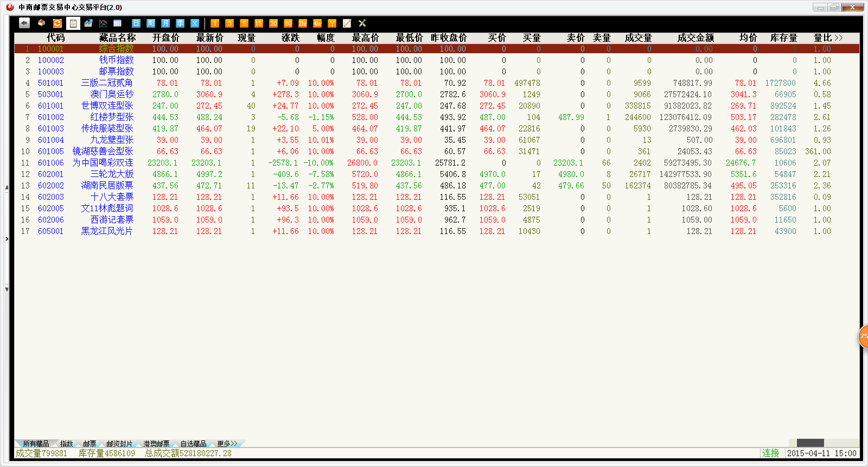Refresh quotes with the orange refresh icon

(x=57, y=23)
